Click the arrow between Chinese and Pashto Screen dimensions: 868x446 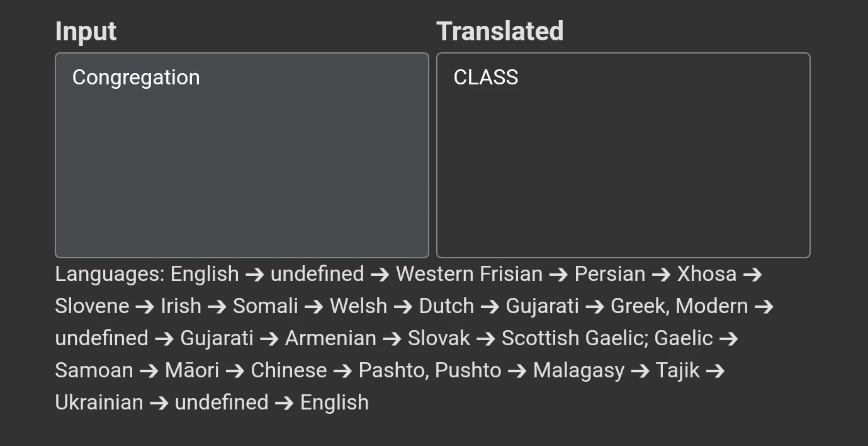[341, 370]
